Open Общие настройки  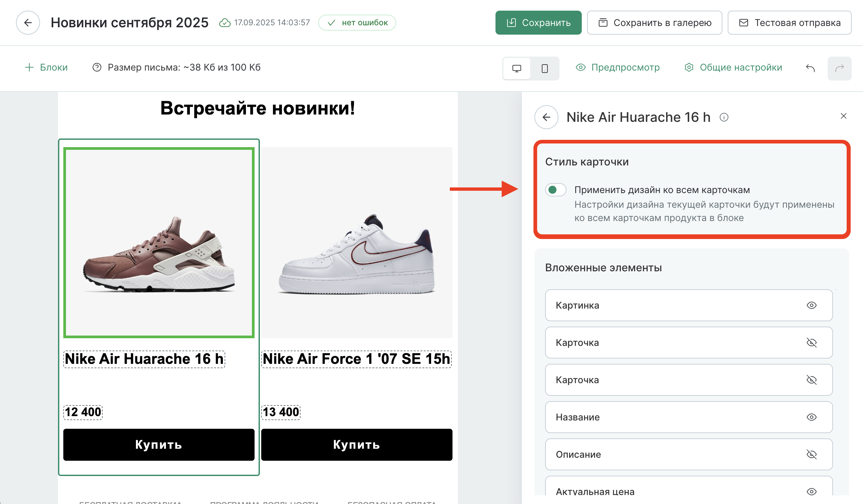click(x=733, y=67)
